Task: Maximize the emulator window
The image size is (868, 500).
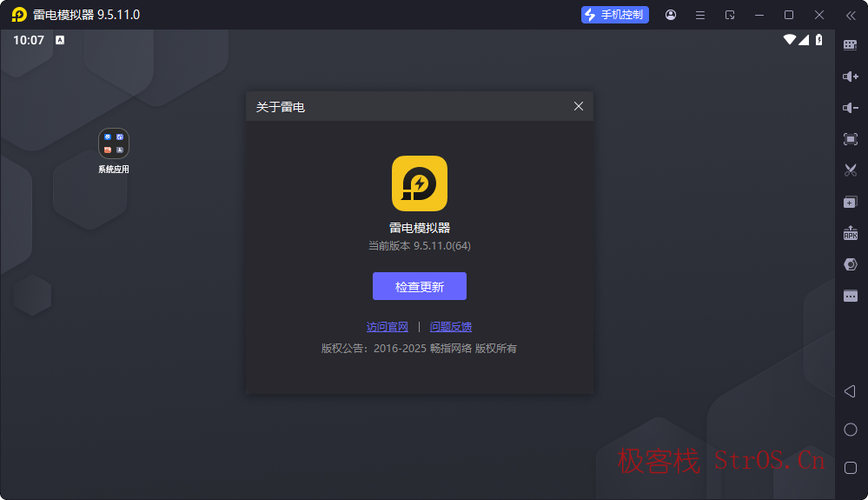Action: 789,15
